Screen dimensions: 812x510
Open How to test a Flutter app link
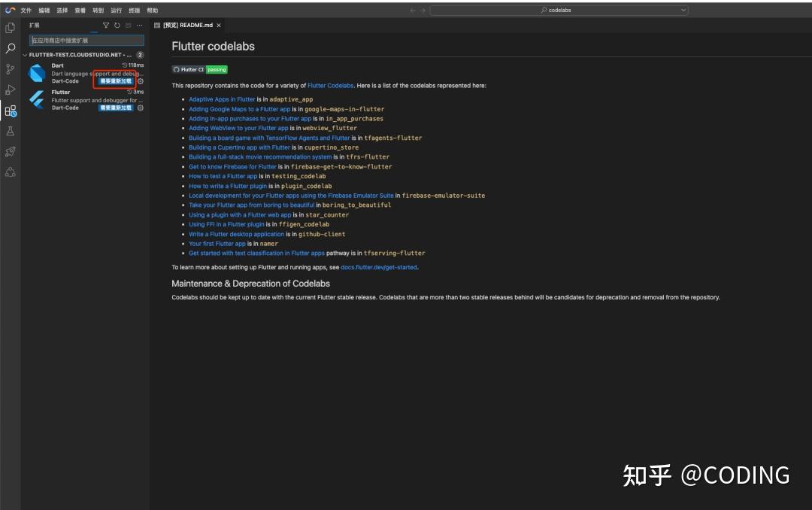click(x=223, y=176)
